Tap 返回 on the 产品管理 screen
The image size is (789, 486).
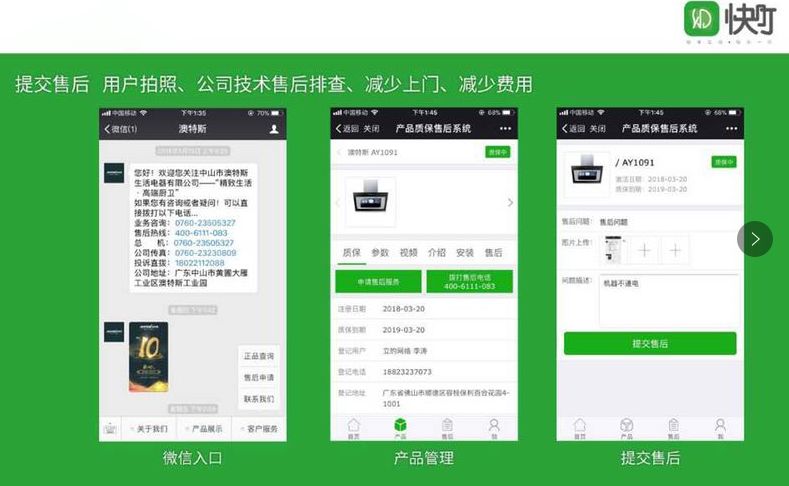tap(347, 129)
